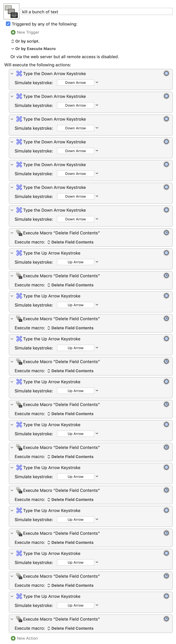The width and height of the screenshot is (176, 644).
Task: Open Delete Field Contents macro selector in first Execute action
Action: [70, 242]
